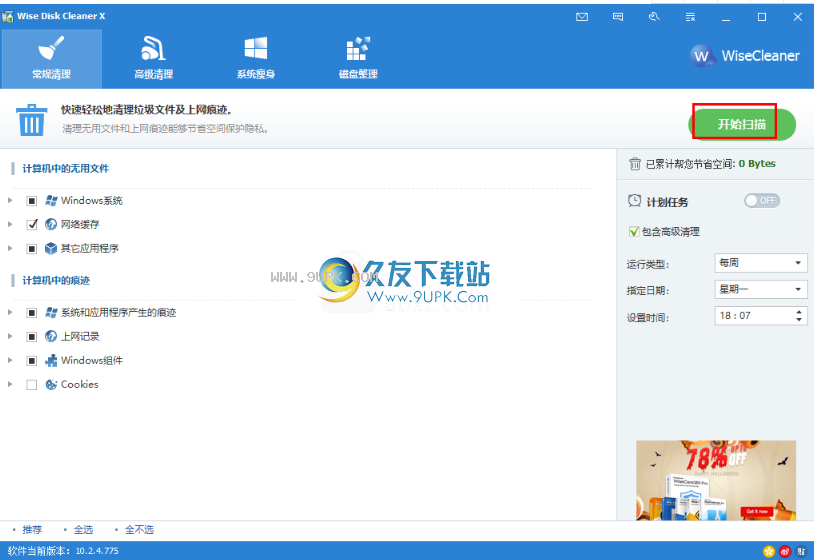Click the cookie icon beside Cookies

(x=51, y=385)
